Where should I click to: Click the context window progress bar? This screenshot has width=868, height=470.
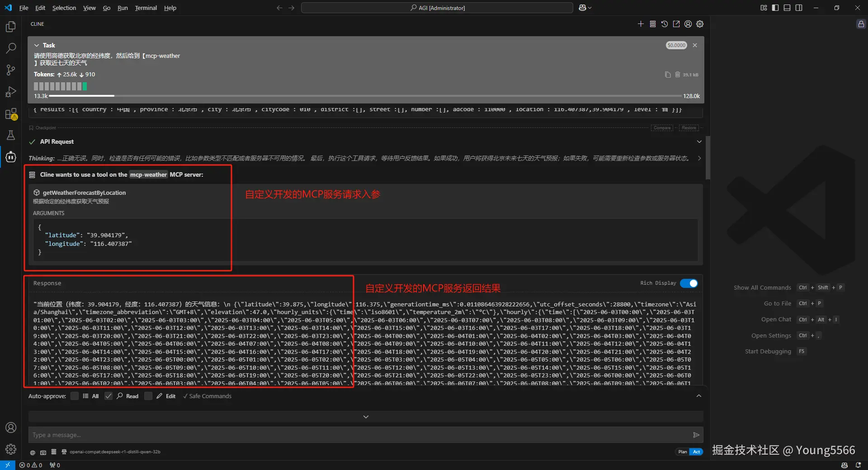tap(365, 96)
